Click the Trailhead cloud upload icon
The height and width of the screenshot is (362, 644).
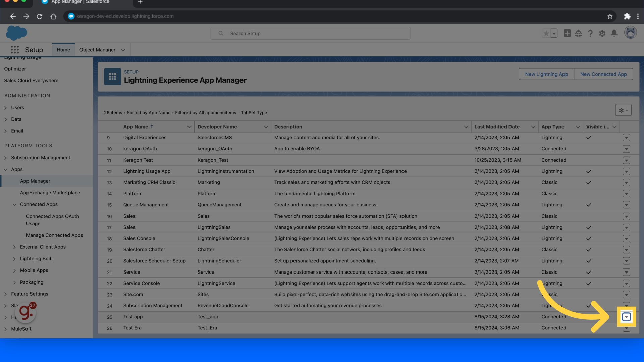point(579,33)
